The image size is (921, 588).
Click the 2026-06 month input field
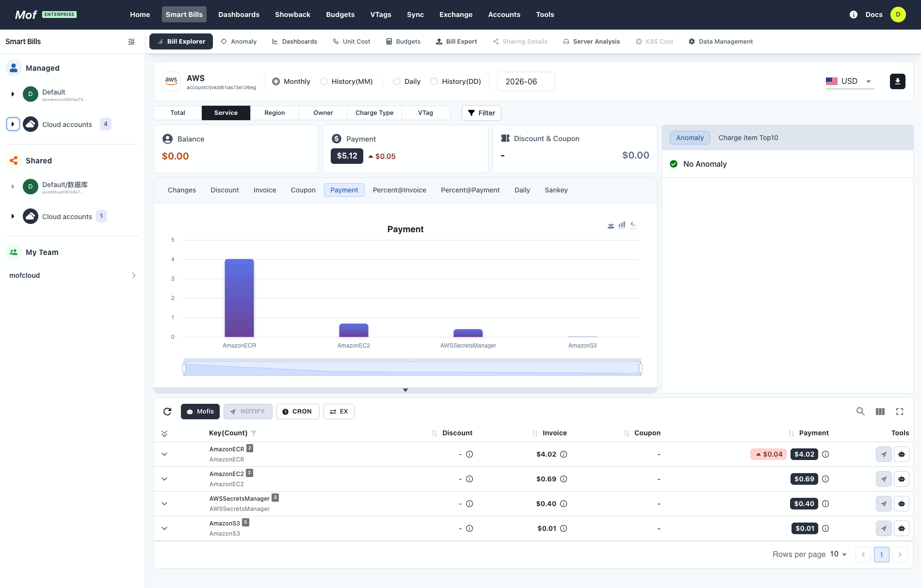click(x=526, y=81)
